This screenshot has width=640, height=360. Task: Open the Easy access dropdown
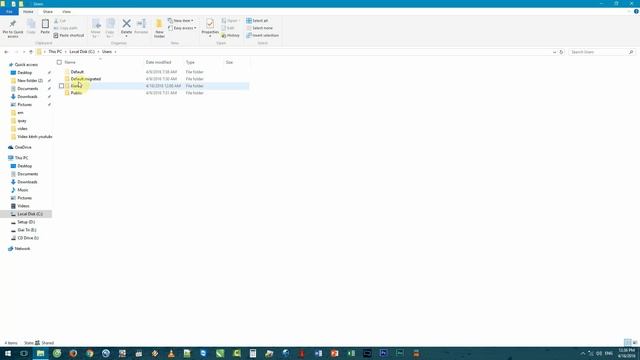[x=182, y=28]
